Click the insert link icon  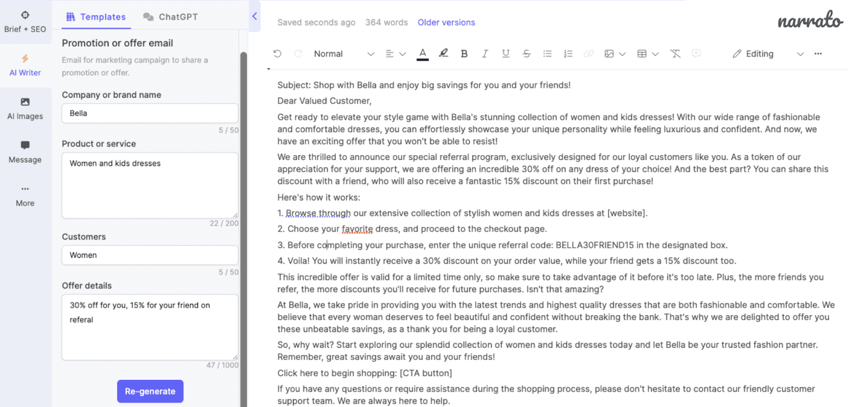pyautogui.click(x=589, y=54)
